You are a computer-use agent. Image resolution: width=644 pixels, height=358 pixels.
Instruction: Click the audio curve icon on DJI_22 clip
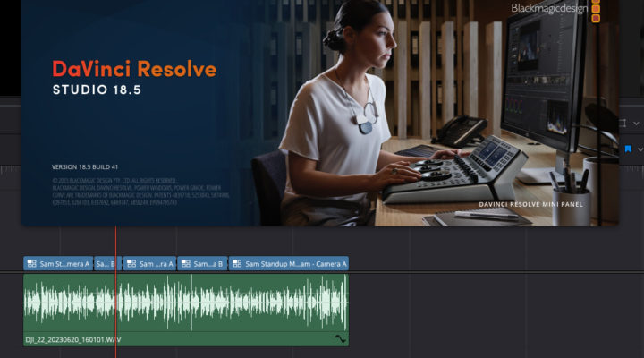click(x=340, y=338)
